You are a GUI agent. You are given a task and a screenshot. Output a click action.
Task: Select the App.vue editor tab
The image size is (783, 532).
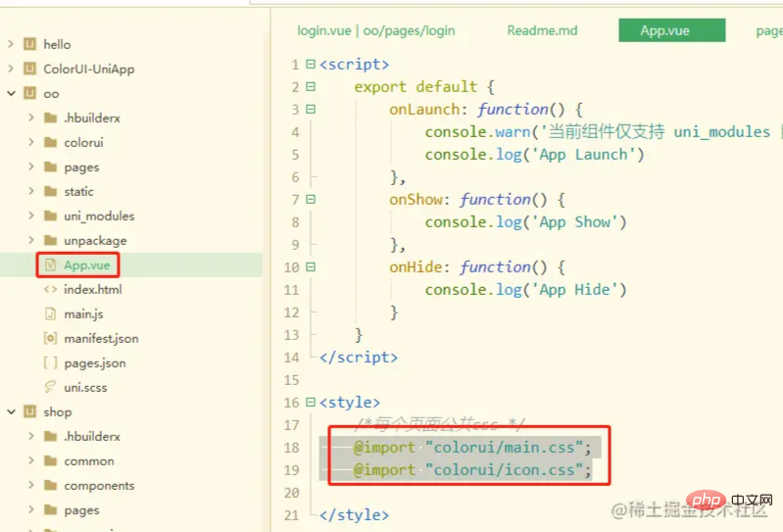tap(671, 30)
